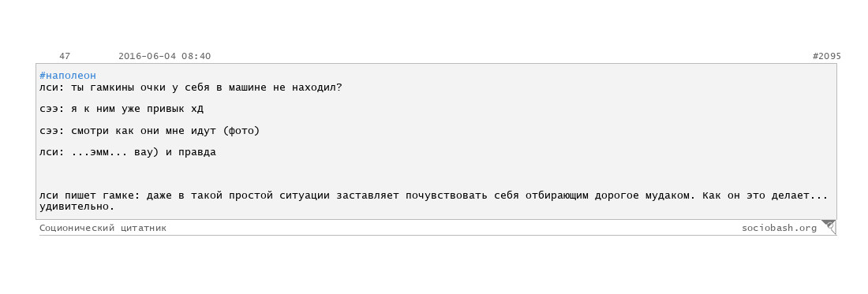
Task: Click the empty gap above 'лси пишет гамке'
Action: pos(437,174)
